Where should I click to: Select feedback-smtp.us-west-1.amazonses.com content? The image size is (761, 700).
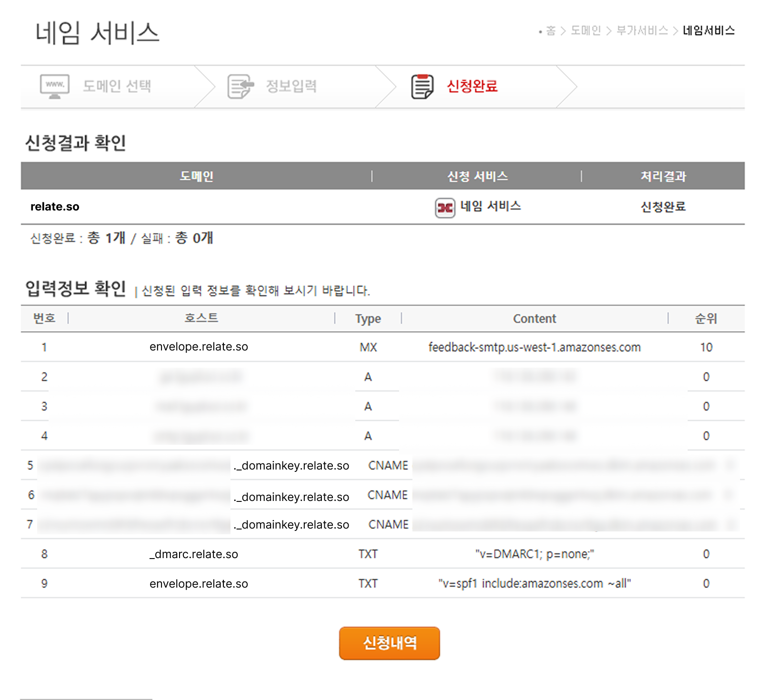pyautogui.click(x=534, y=347)
